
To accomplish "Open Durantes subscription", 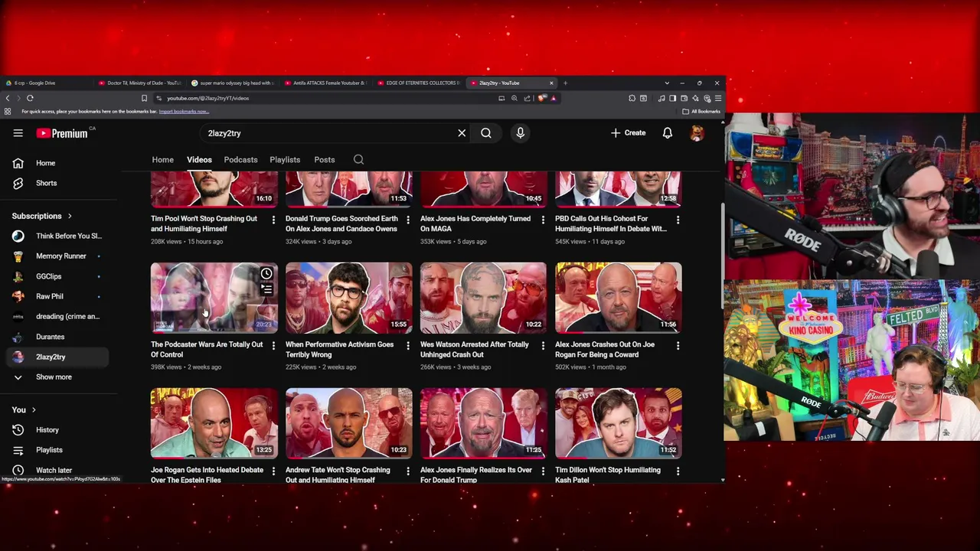I will pos(57,337).
